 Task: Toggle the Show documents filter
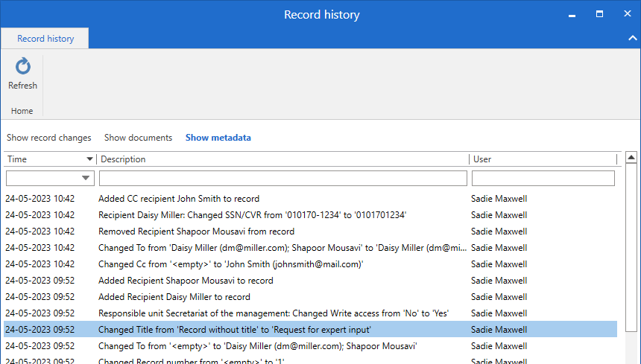[138, 138]
